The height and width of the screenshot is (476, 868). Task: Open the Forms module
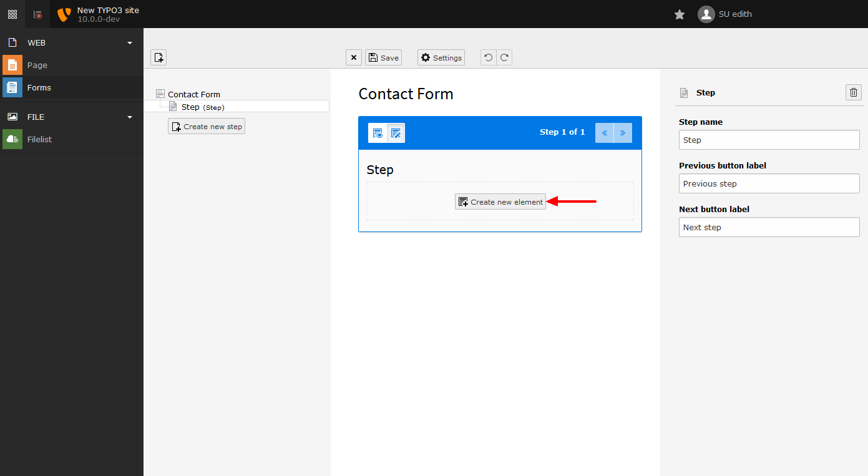tap(39, 87)
